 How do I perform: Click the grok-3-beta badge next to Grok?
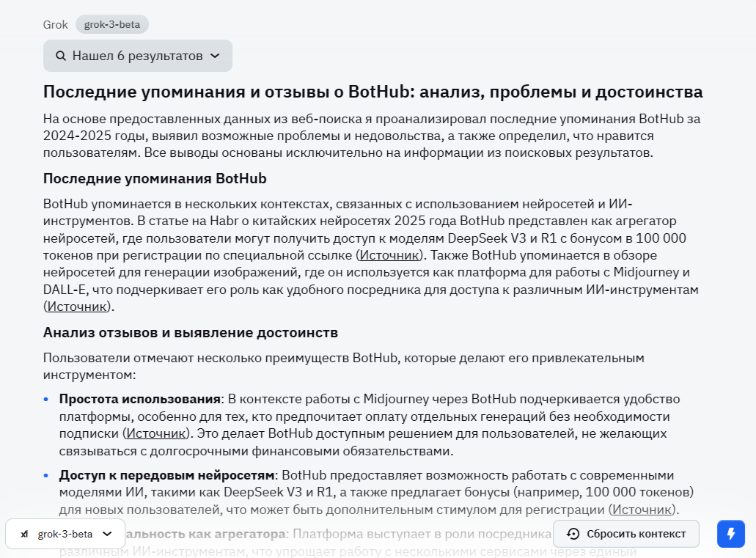112,24
